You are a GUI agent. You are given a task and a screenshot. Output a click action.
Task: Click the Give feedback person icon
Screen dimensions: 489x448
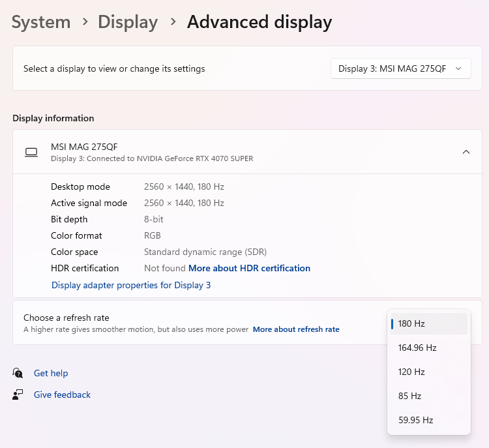coord(18,395)
